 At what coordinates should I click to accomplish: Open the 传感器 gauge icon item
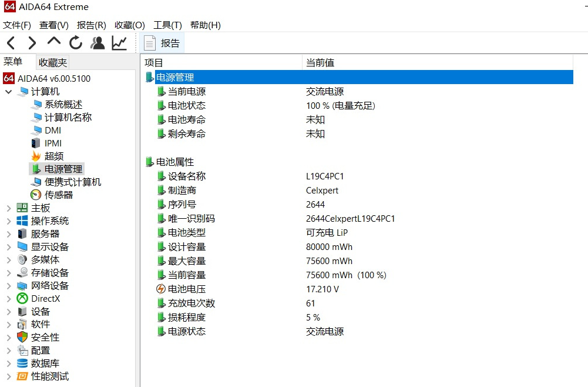pyautogui.click(x=36, y=195)
